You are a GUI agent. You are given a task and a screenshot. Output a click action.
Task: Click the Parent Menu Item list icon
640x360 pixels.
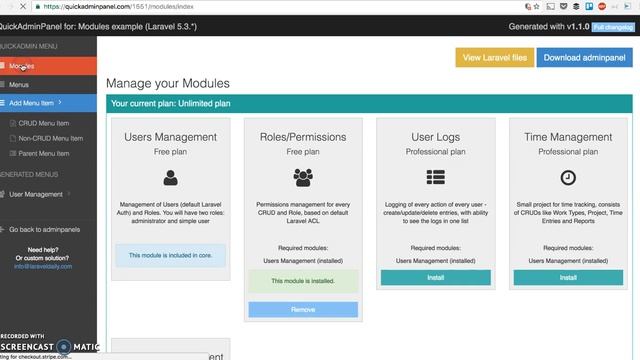(x=13, y=153)
